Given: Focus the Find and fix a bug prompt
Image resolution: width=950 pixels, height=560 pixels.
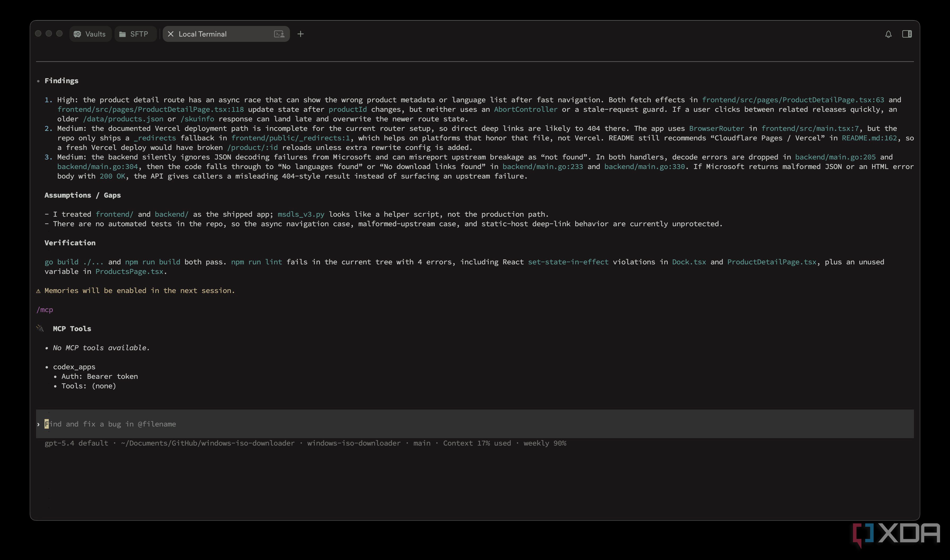Looking at the screenshot, I should point(475,424).
